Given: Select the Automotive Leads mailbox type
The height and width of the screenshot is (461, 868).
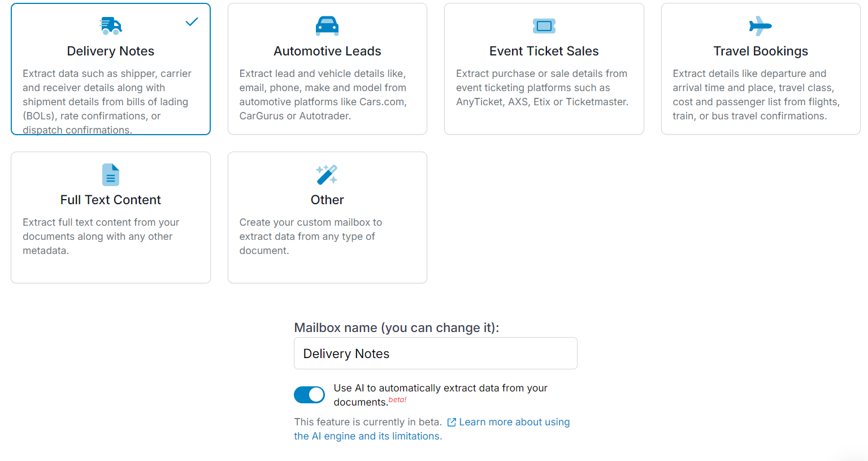Looking at the screenshot, I should click(x=327, y=68).
